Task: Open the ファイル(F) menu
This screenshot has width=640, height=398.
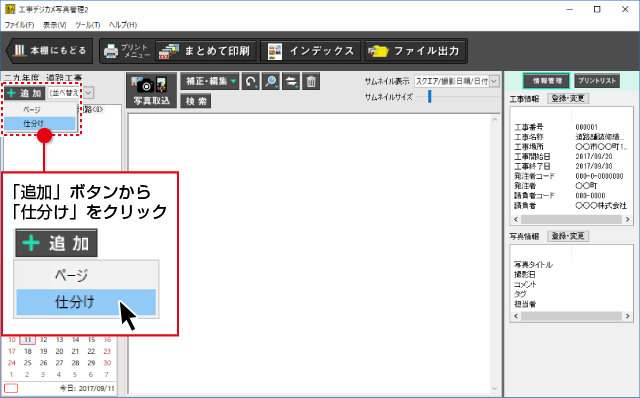Action: tap(19, 25)
